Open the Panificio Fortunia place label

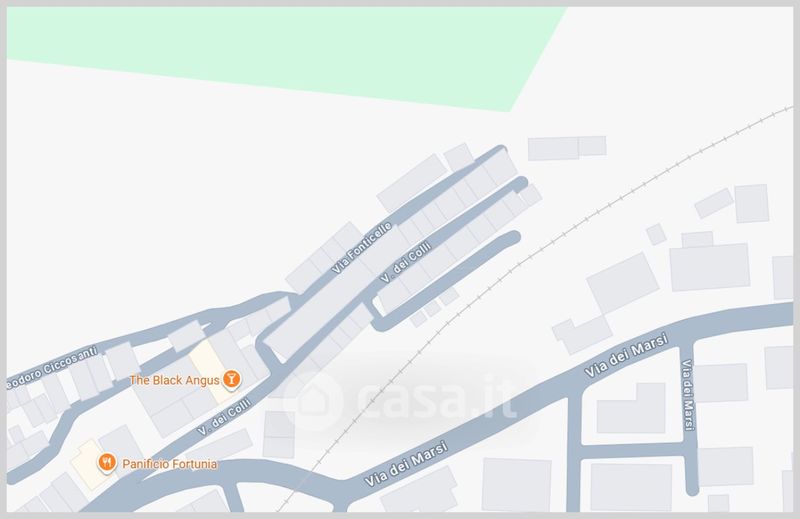pos(169,464)
